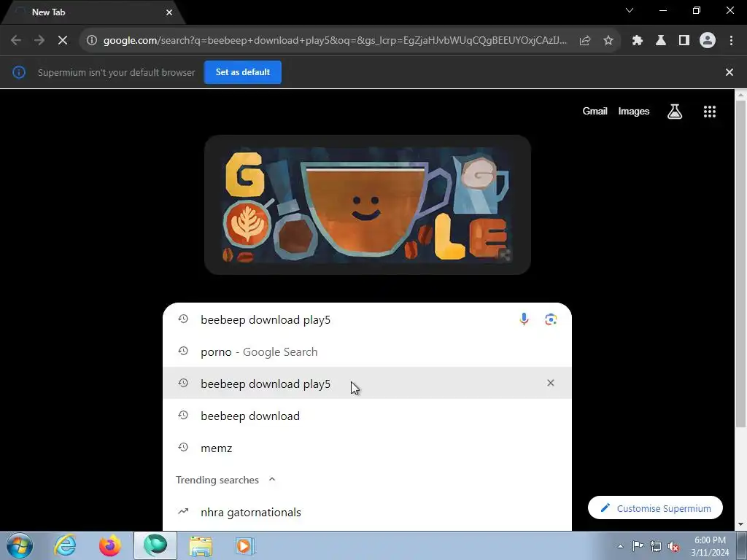This screenshot has height=560, width=747.
Task: Dismiss the default browser infobar
Action: 729,72
